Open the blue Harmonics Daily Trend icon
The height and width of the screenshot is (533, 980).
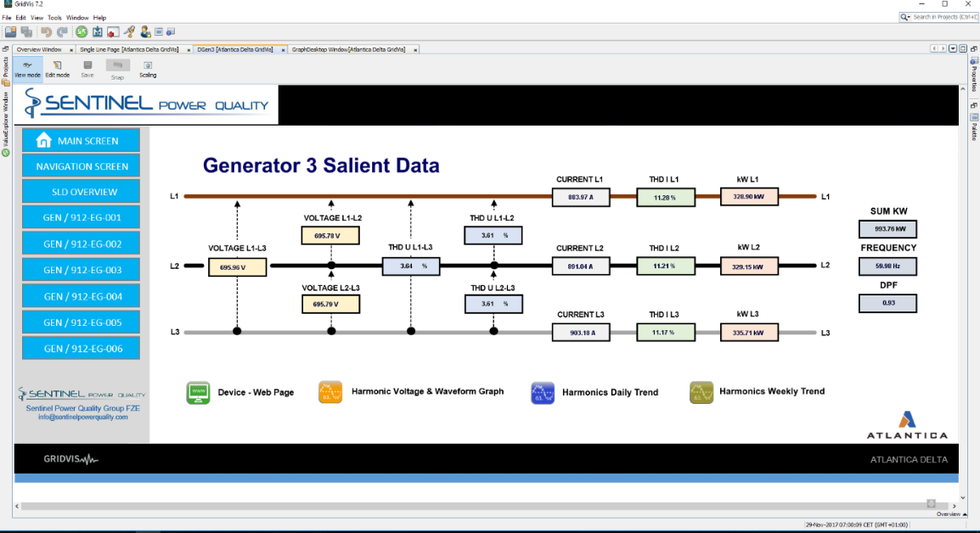pyautogui.click(x=543, y=392)
